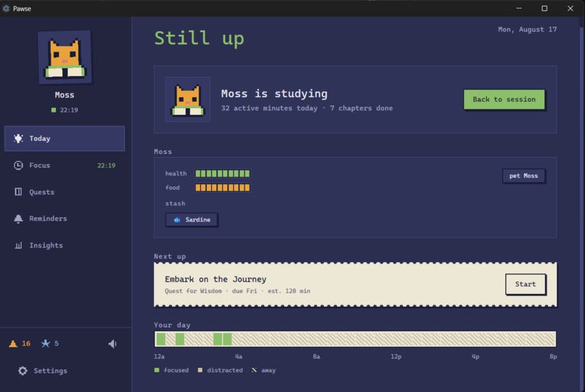Screen dimensions: 585x392
Task: Click the Focus clock icon
Action: (x=18, y=166)
